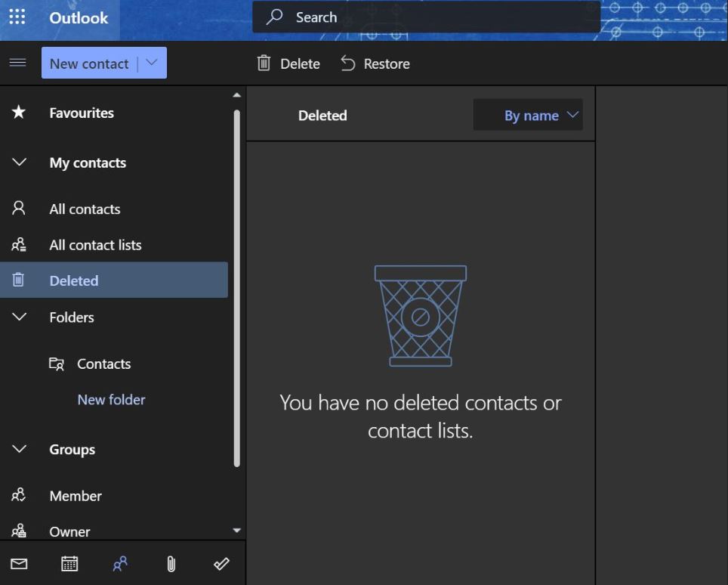Click the Restore button label
Screen dimensions: 728x585
pos(387,63)
